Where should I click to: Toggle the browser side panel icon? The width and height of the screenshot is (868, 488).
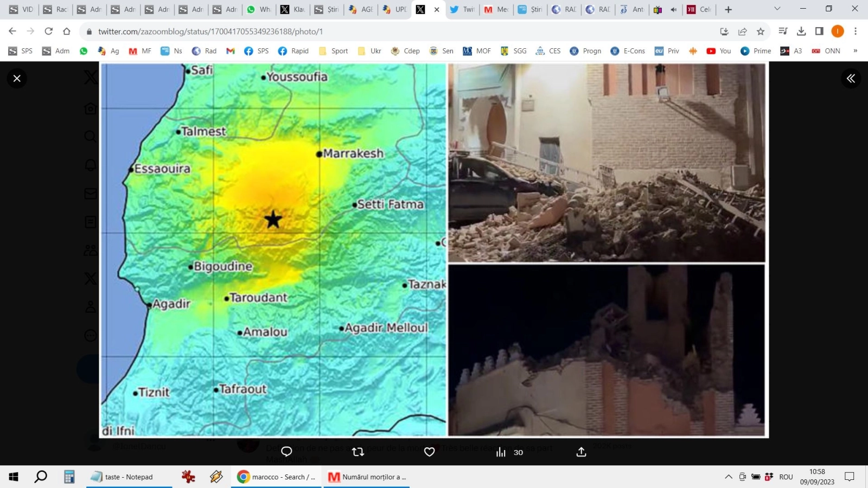click(819, 31)
